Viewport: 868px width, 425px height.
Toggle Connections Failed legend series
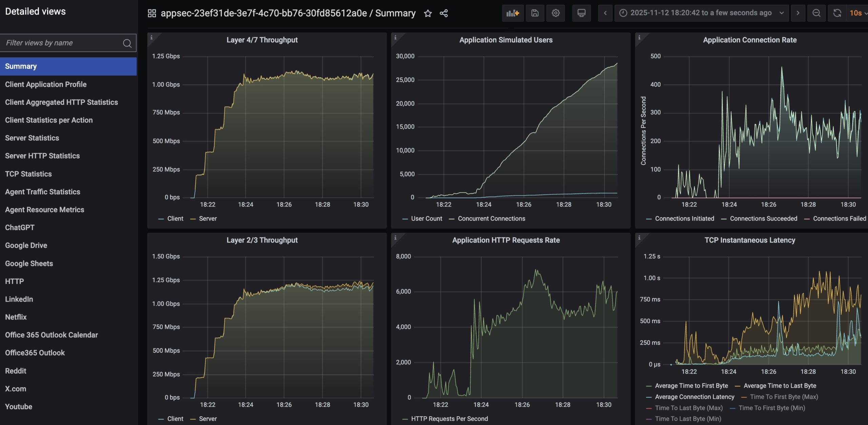[839, 219]
